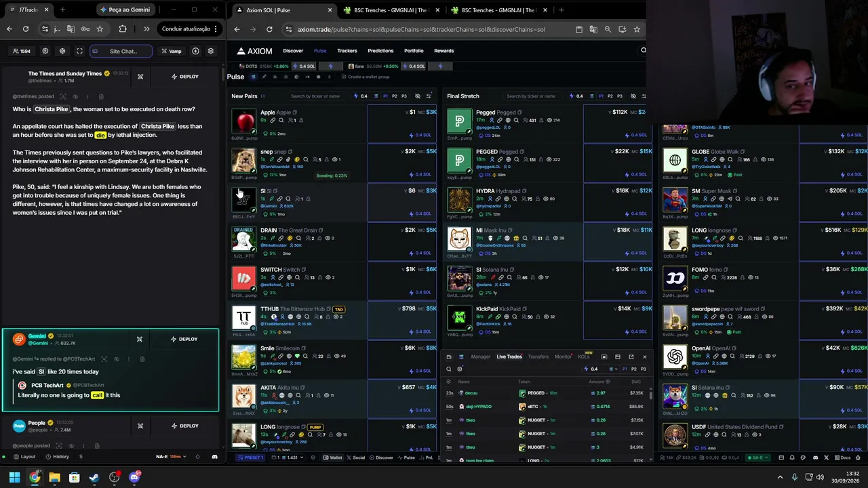Click the X icon on the People post
868x488 pixels.
[140, 426]
